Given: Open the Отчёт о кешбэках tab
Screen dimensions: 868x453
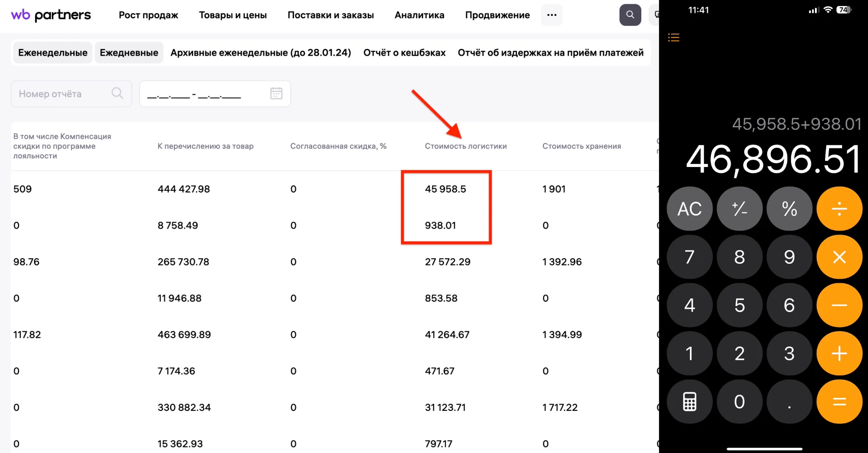Looking at the screenshot, I should [404, 53].
